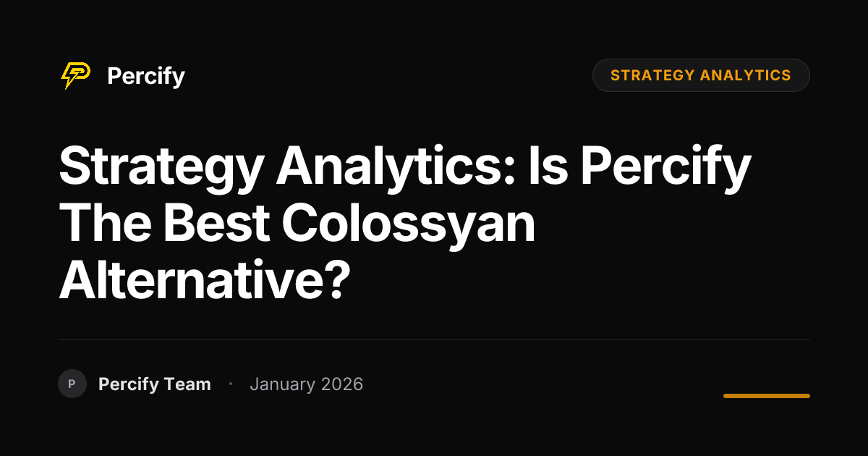Click the yellow Percify lightning logo icon
Image resolution: width=868 pixels, height=456 pixels.
pyautogui.click(x=75, y=75)
